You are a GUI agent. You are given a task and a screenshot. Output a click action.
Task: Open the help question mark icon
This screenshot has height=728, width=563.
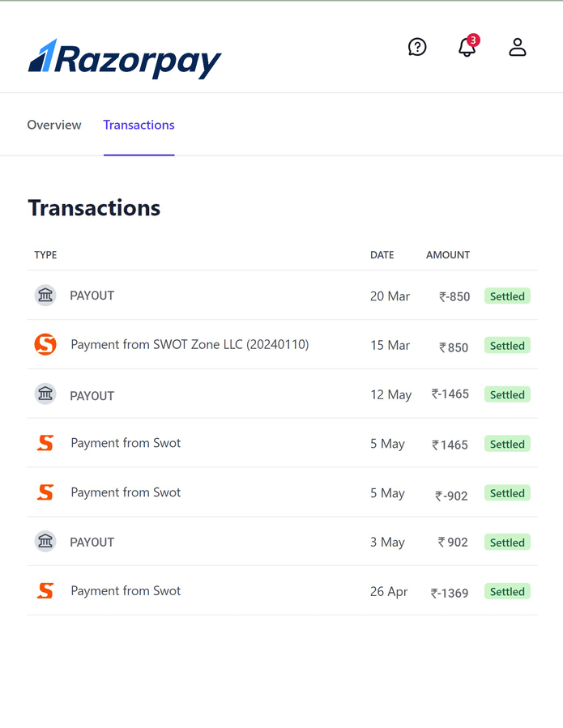pos(417,47)
